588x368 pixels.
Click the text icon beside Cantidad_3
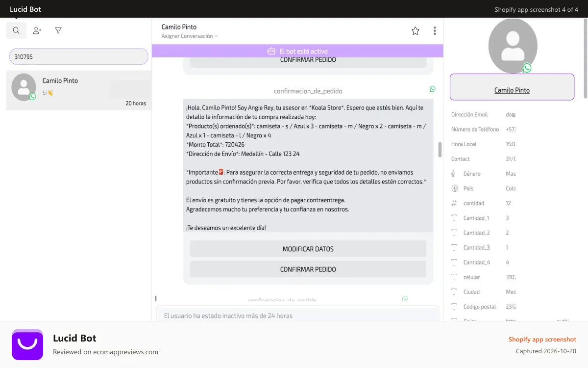pos(454,247)
